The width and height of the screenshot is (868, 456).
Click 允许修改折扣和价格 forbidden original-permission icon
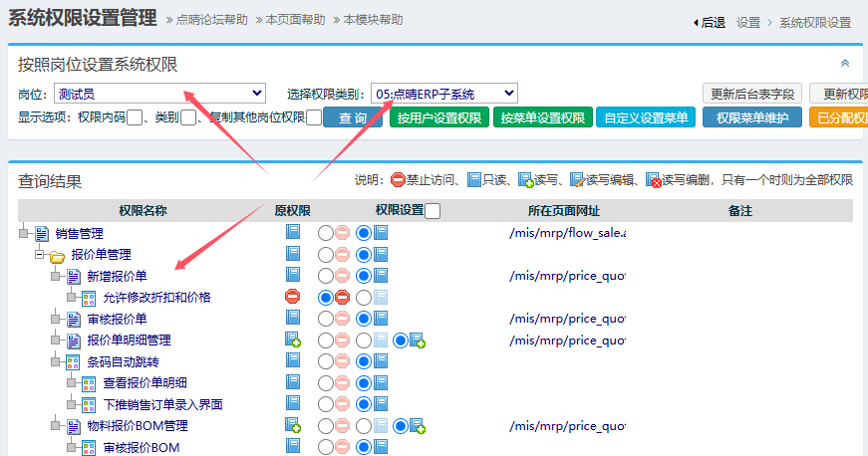coord(292,297)
